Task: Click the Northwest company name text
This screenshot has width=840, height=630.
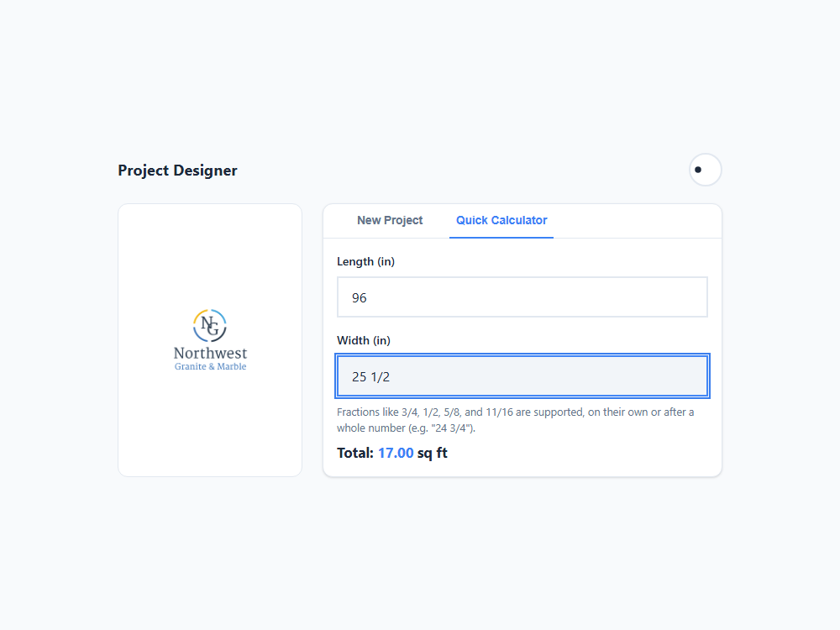Action: [210, 353]
